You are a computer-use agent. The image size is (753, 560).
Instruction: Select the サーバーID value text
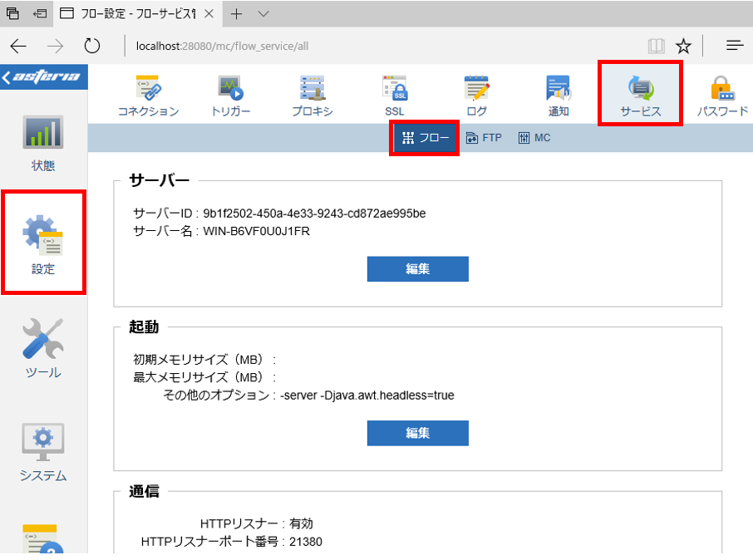pyautogui.click(x=314, y=214)
